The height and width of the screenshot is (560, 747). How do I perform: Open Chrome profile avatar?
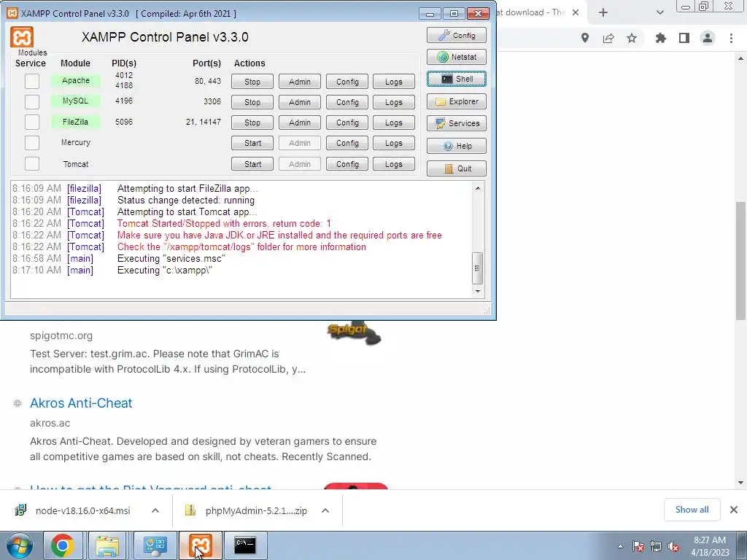(x=708, y=38)
